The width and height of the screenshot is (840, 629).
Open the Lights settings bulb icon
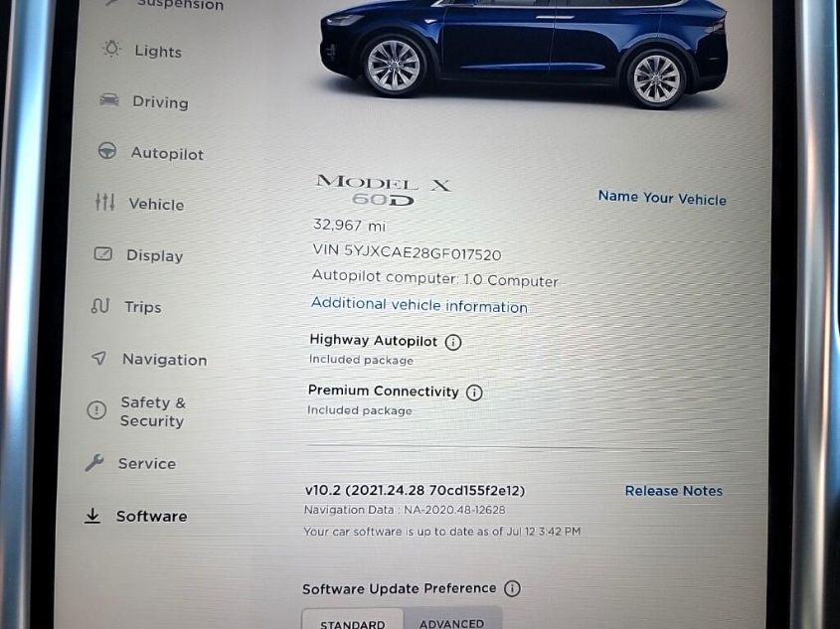coord(111,49)
